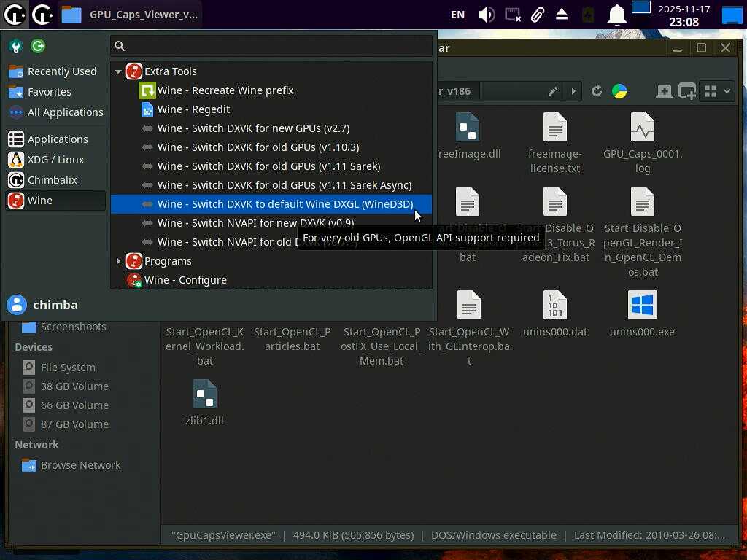Open the EN keyboard layout indicator
The height and width of the screenshot is (560, 747).
457,15
